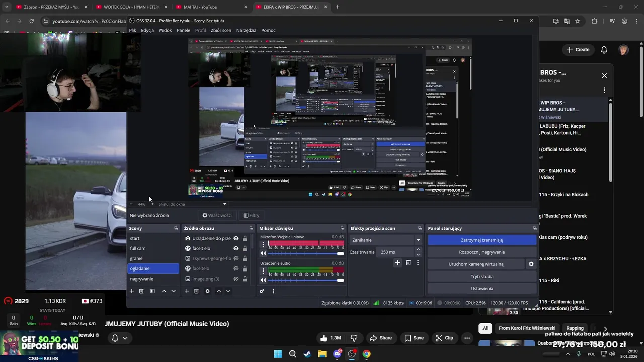Show the image.png (3) source
The height and width of the screenshot is (362, 644).
tap(236, 279)
